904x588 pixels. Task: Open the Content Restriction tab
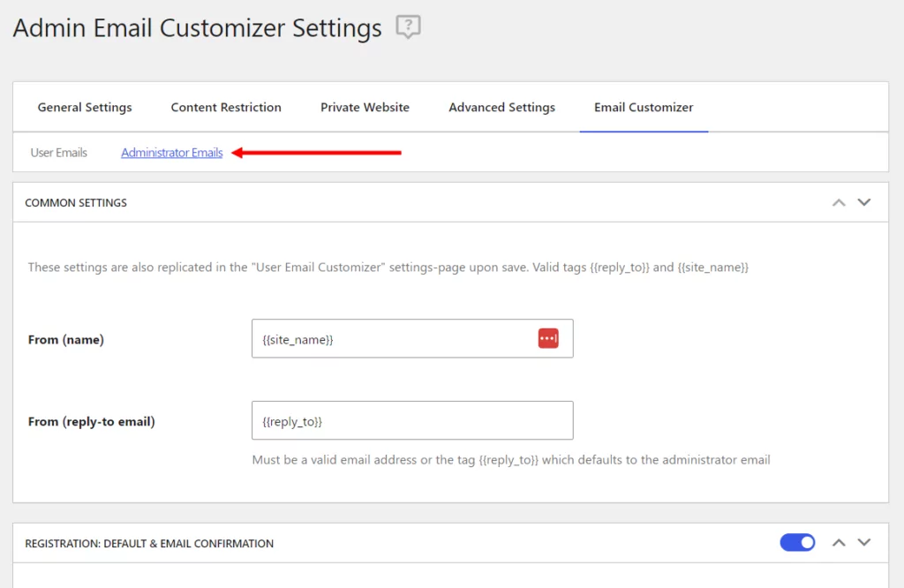pos(226,107)
